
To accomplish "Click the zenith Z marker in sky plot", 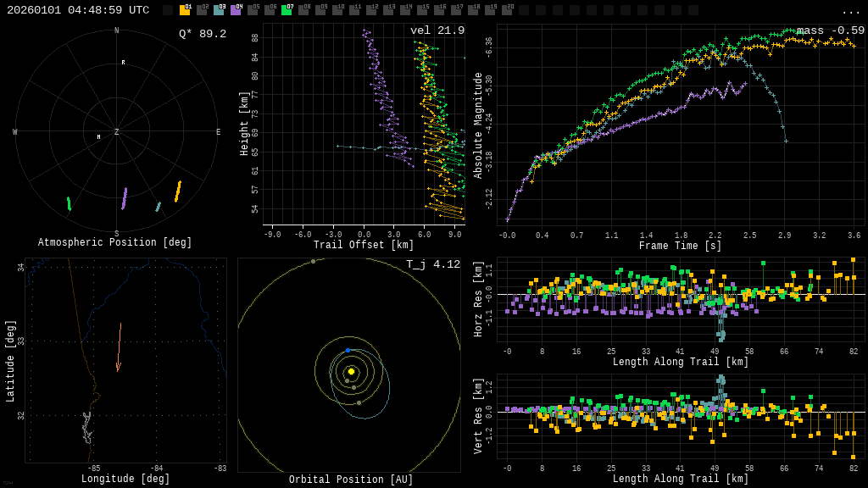I will coord(117,132).
